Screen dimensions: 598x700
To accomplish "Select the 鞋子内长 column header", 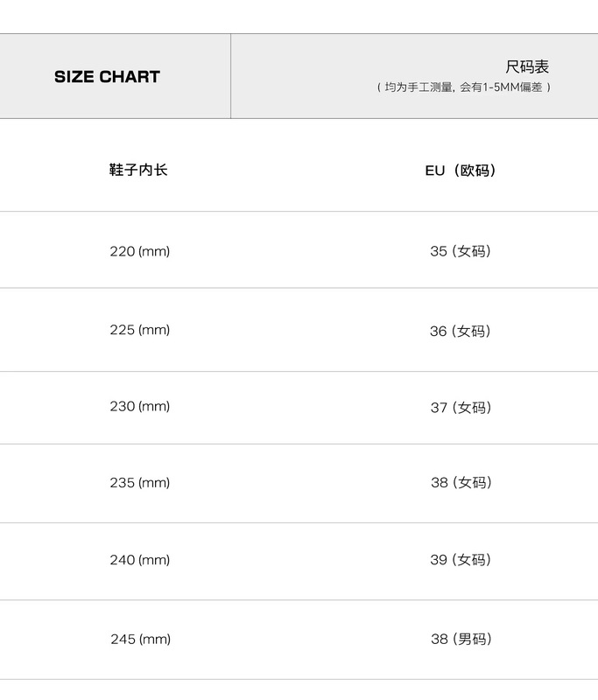I will click(138, 170).
